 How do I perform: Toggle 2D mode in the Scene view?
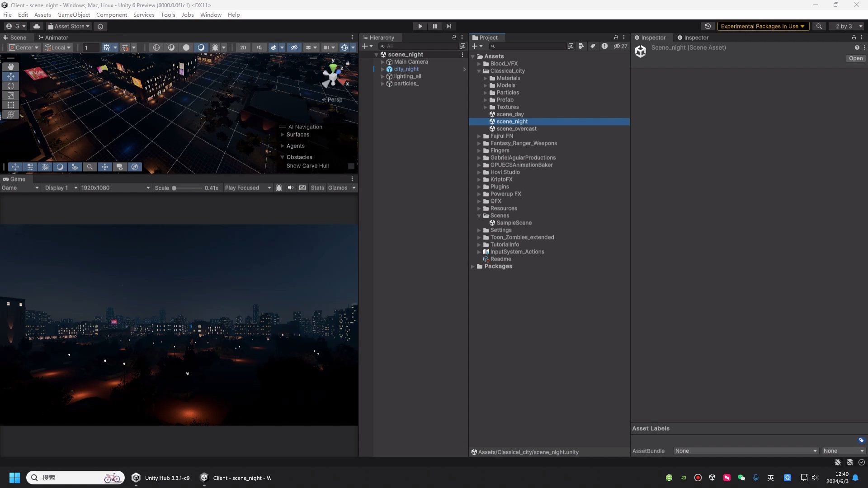point(243,47)
